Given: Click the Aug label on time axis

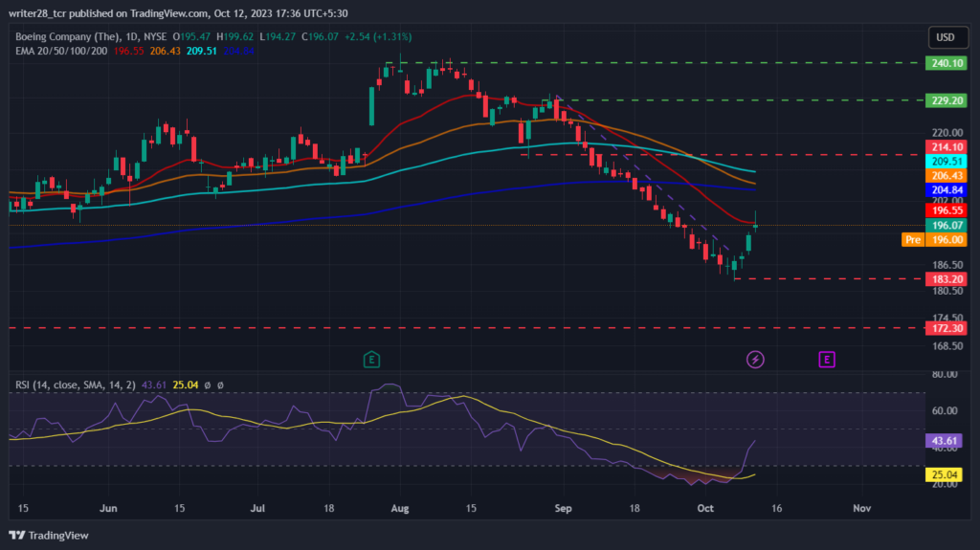Looking at the screenshot, I should pos(400,508).
